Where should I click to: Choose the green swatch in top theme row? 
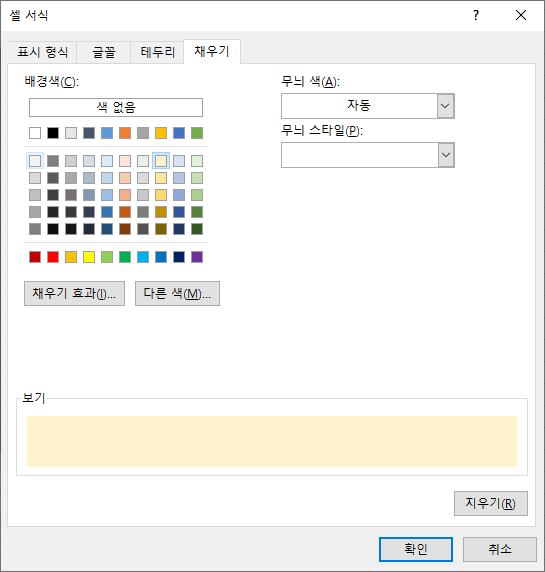[197, 133]
